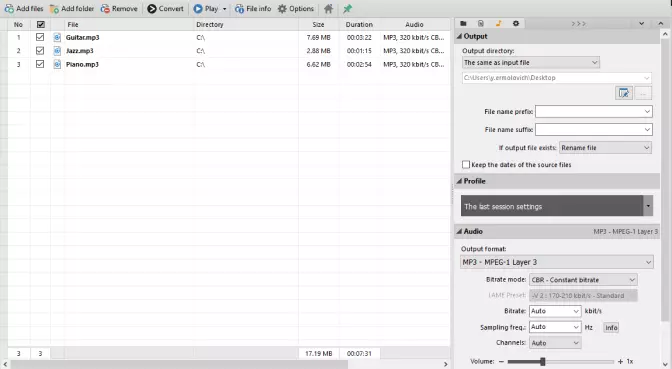Toggle the select-all checkbox in header

coord(41,24)
